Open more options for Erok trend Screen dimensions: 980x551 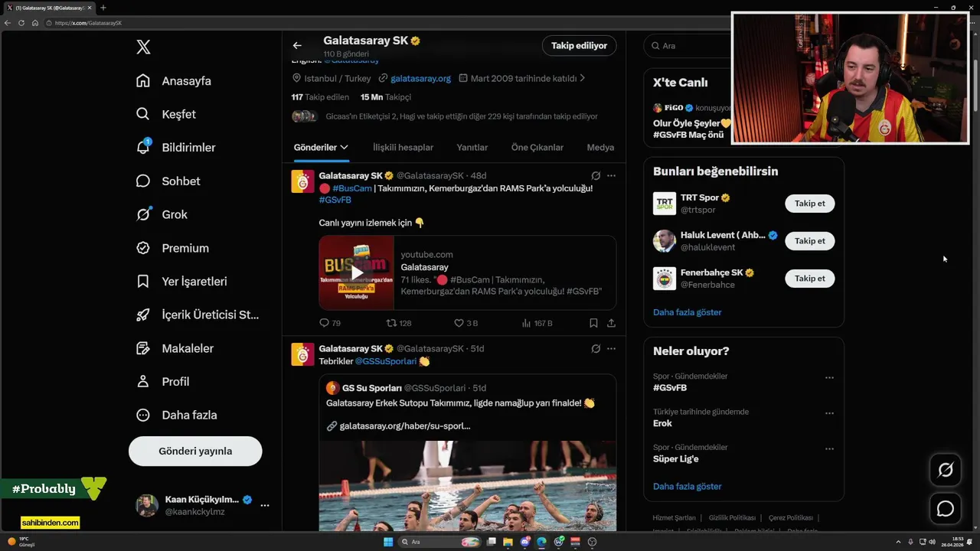pyautogui.click(x=829, y=413)
